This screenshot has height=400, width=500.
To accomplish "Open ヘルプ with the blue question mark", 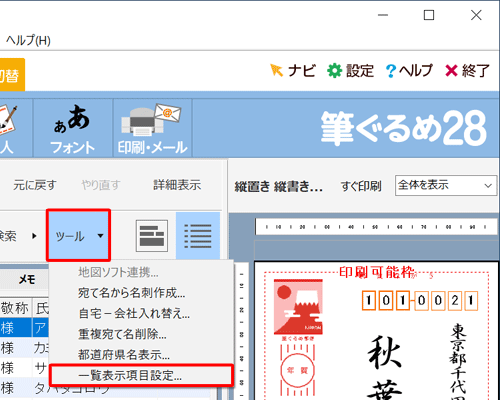I will (x=409, y=71).
